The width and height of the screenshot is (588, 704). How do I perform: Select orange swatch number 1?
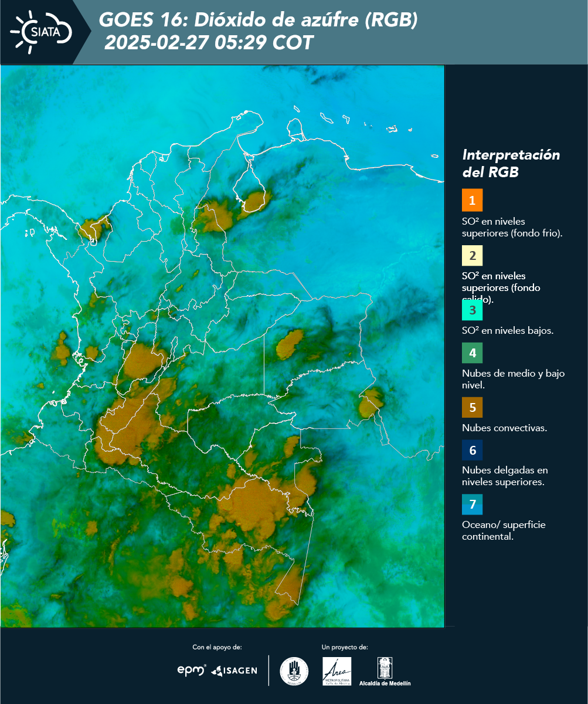472,200
